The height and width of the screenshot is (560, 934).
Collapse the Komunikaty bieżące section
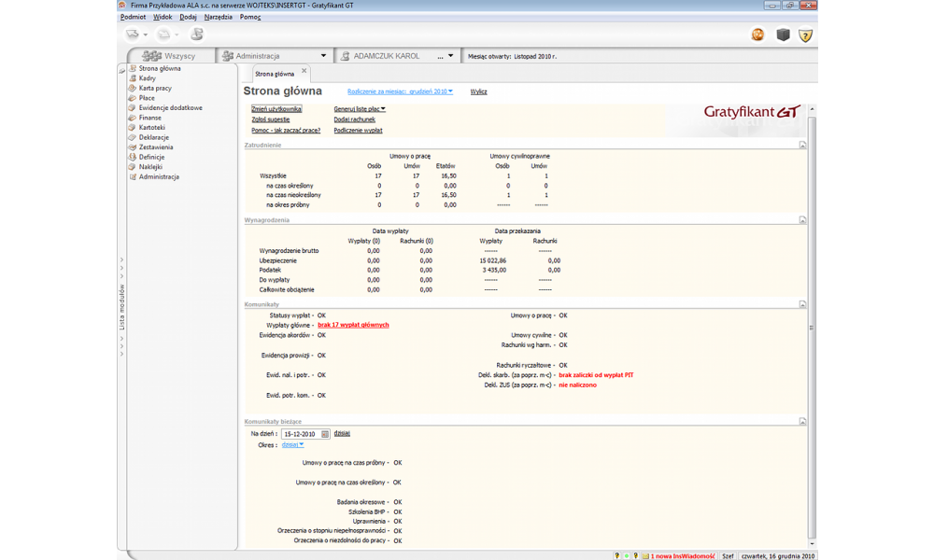(802, 421)
